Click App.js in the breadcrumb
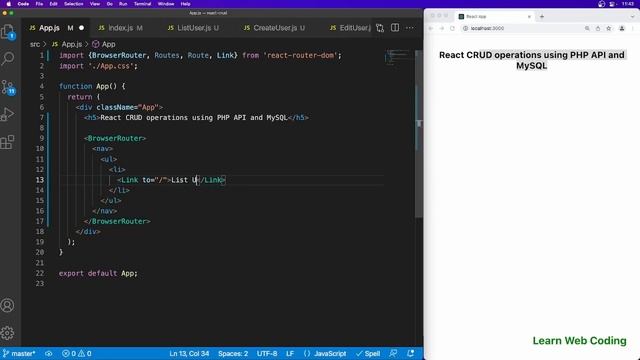This screenshot has height=360, width=640. click(67, 44)
